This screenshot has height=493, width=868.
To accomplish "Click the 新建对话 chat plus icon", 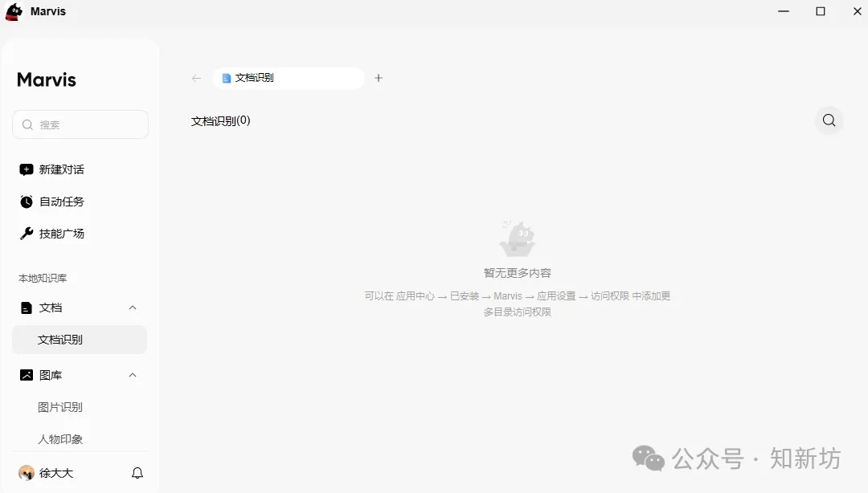I will click(x=26, y=169).
